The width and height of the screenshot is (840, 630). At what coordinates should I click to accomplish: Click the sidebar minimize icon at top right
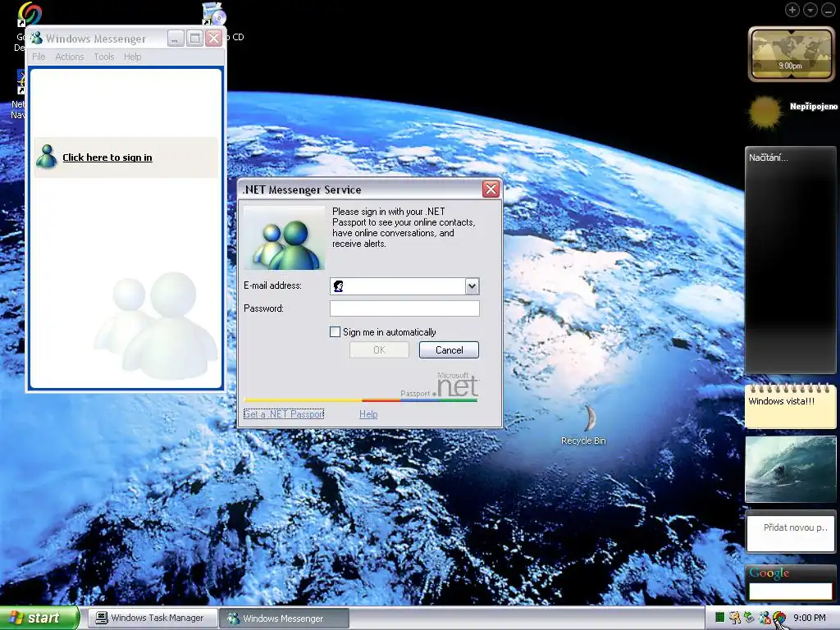coord(829,10)
